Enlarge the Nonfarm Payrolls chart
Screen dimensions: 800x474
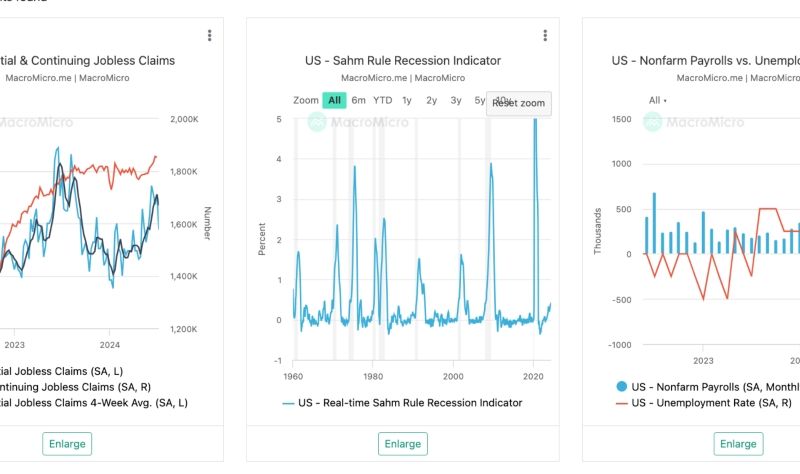click(738, 444)
